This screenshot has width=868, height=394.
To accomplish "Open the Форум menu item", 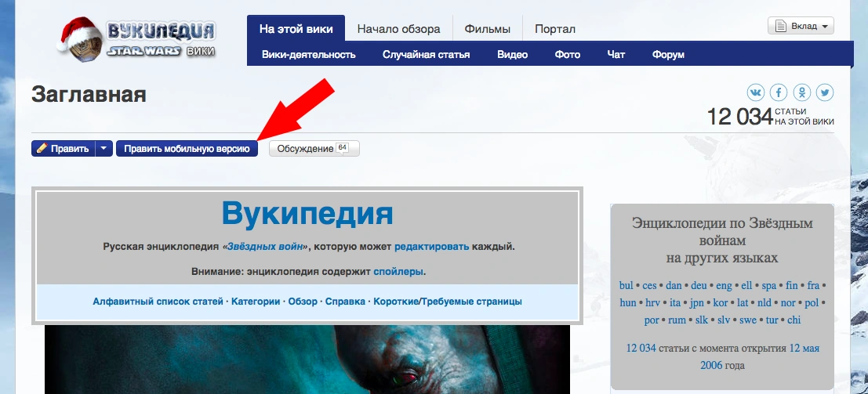I will coord(668,54).
